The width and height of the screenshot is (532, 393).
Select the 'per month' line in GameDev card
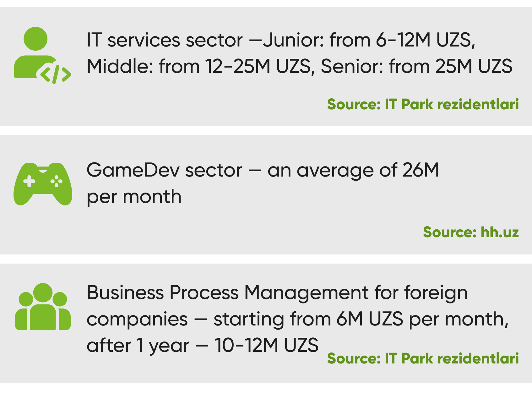(134, 197)
